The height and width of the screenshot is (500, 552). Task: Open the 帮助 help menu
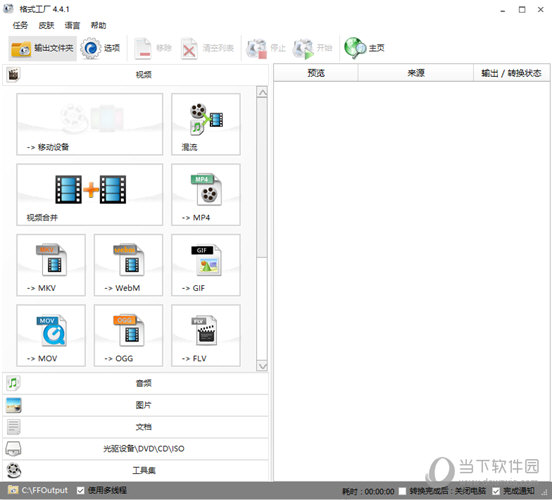[x=98, y=25]
